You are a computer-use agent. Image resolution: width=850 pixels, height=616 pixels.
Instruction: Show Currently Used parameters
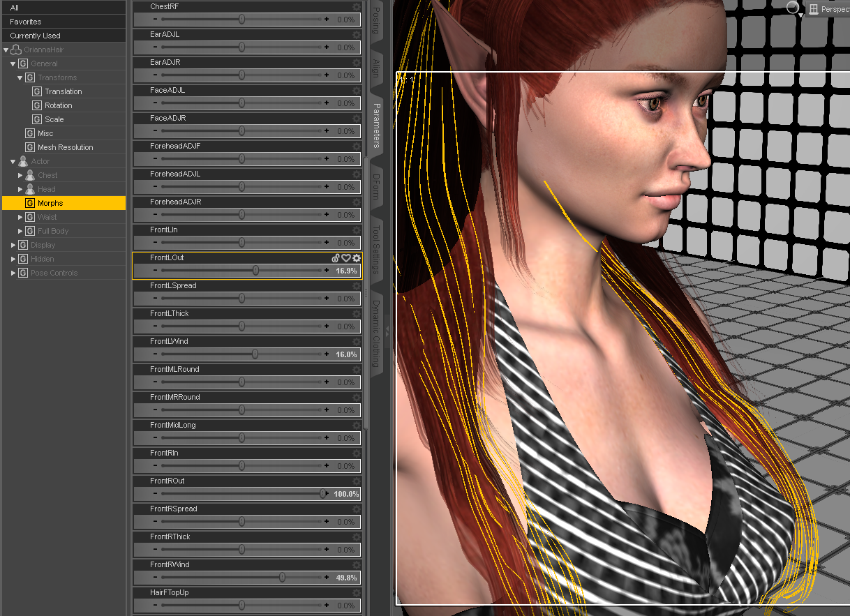64,36
